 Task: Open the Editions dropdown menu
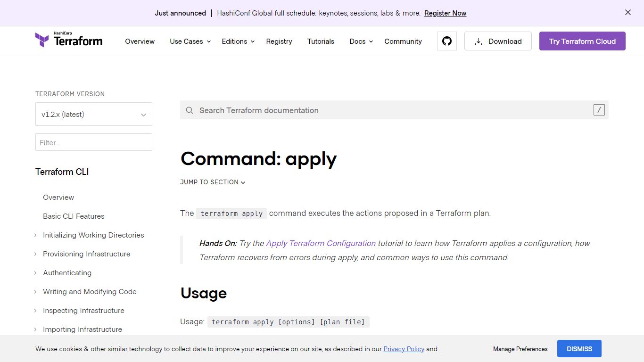(238, 41)
